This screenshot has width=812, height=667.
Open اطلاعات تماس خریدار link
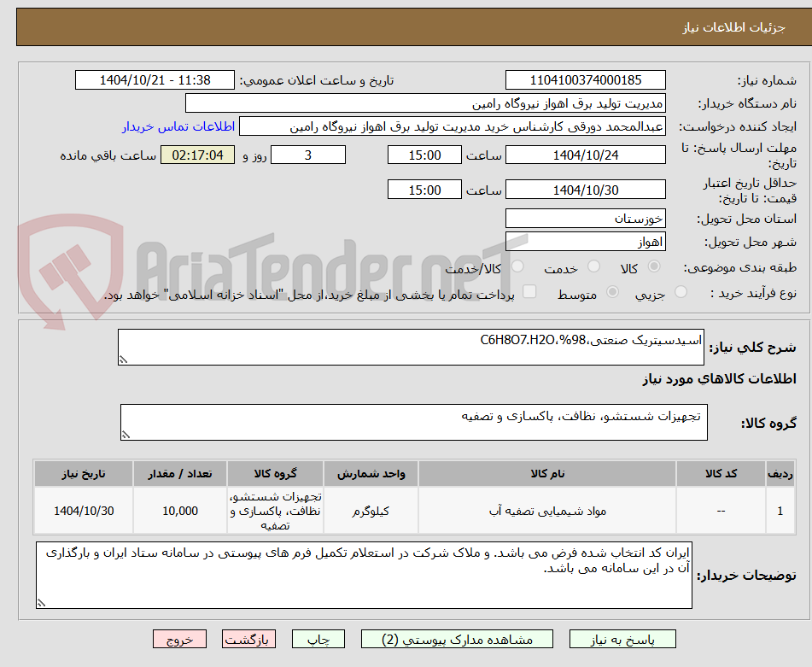pos(178,127)
